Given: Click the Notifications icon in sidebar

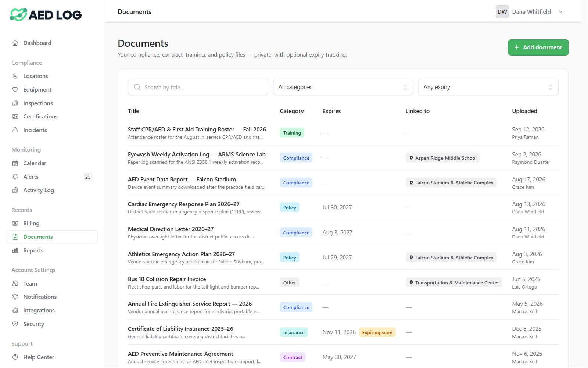Looking at the screenshot, I should (15, 297).
